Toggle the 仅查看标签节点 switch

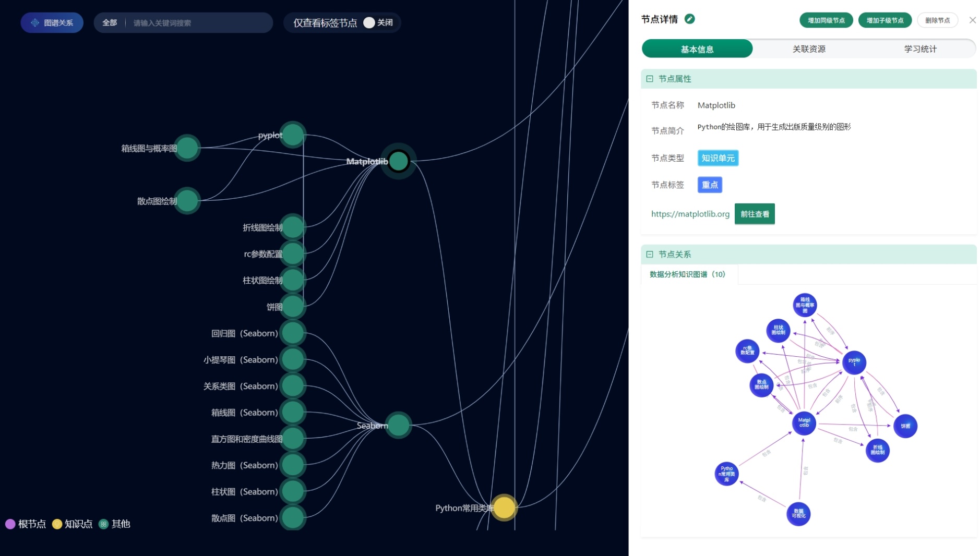369,23
